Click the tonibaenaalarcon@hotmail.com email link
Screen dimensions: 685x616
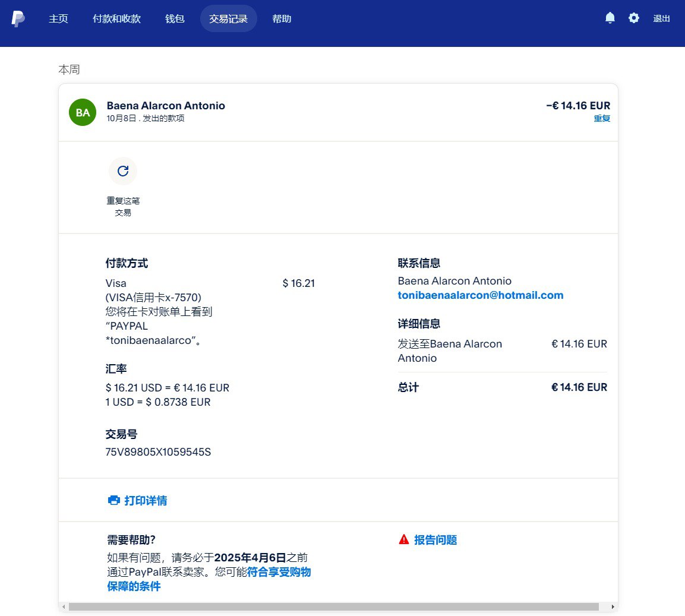coord(481,295)
